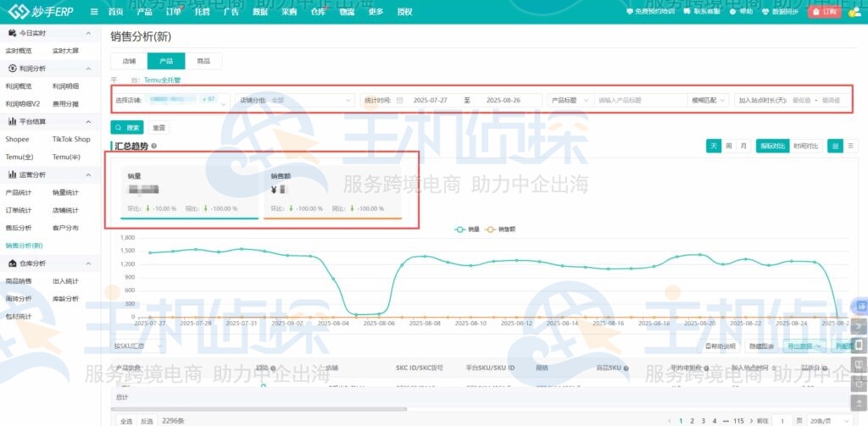
Task: Open 仓库 top menu
Action: [x=319, y=12]
